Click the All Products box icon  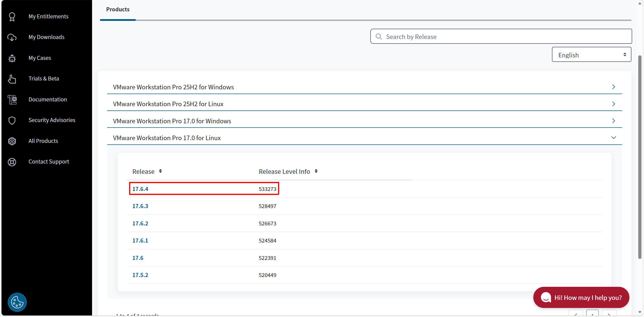point(12,141)
